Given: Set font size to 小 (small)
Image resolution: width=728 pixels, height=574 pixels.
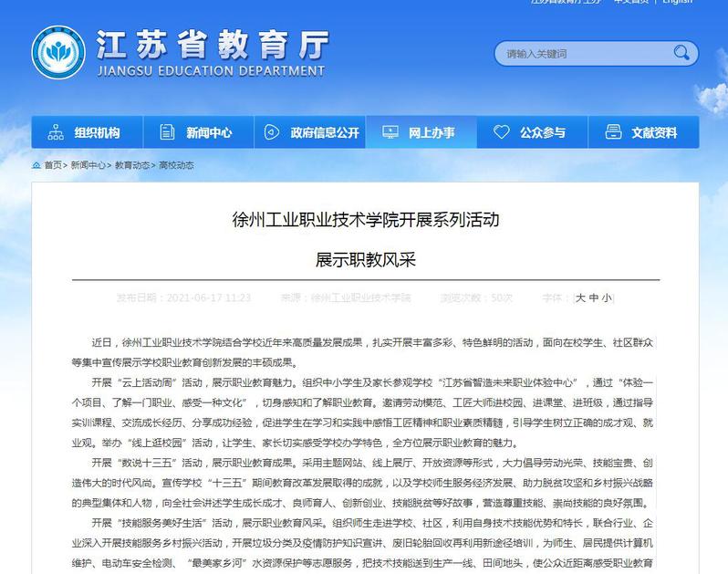Looking at the screenshot, I should (606, 297).
